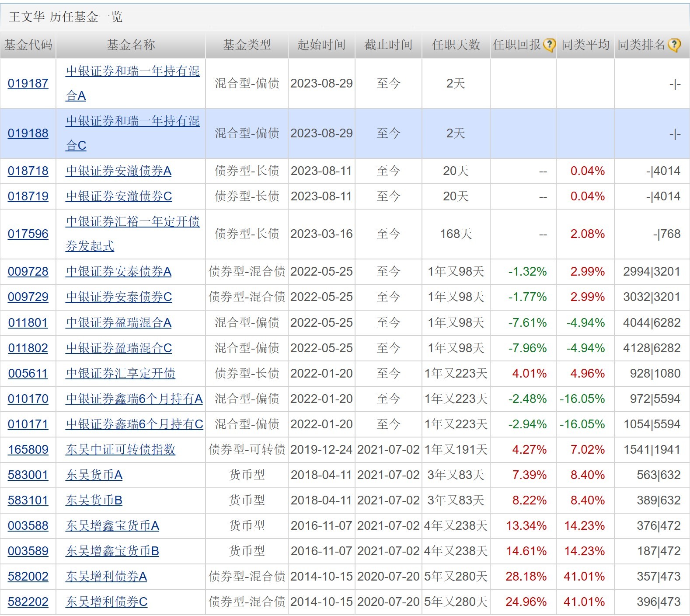
Task: Open fund code 011801 link
Action: (x=28, y=322)
